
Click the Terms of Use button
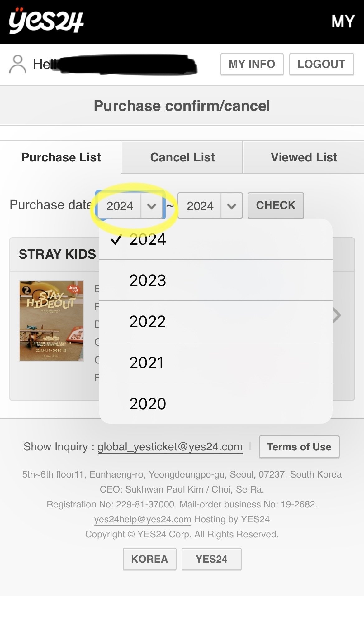pos(299,447)
